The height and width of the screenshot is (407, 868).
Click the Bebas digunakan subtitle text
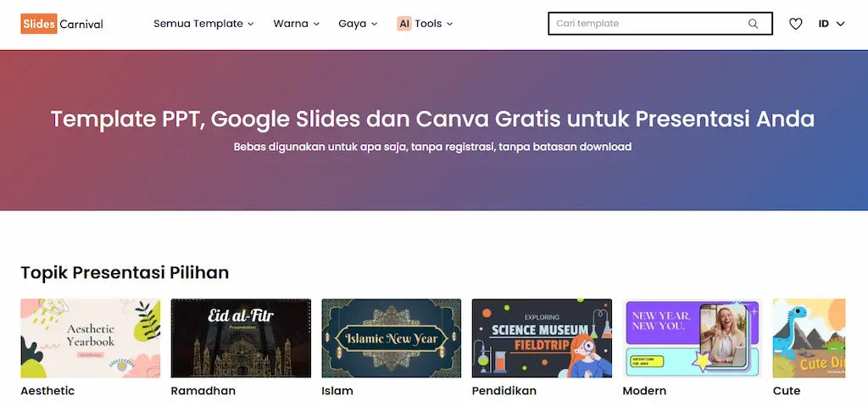[432, 147]
